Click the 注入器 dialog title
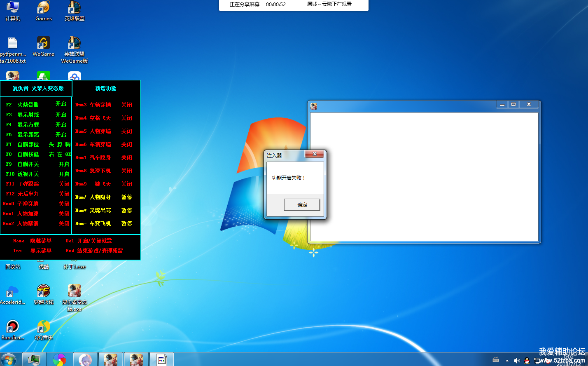Viewport: 588px width, 366px height. (274, 155)
